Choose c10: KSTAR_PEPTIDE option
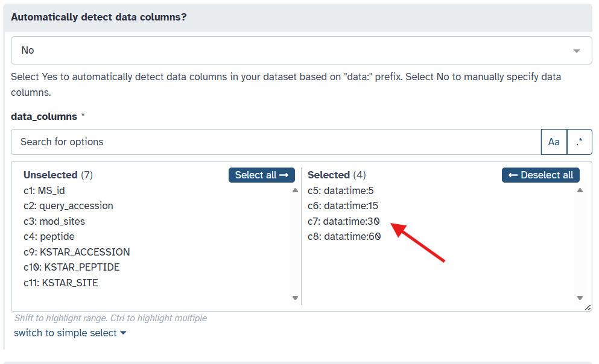This screenshot has width=599, height=364. click(72, 267)
